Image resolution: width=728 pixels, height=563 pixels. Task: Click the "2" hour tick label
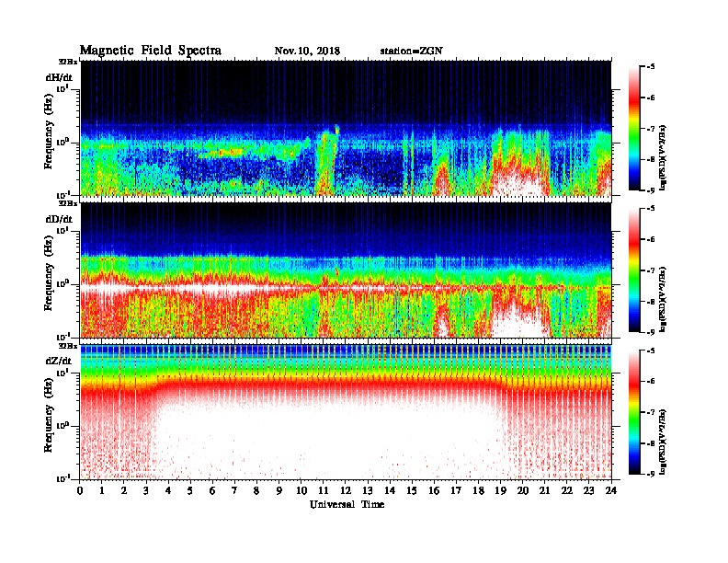(x=124, y=491)
